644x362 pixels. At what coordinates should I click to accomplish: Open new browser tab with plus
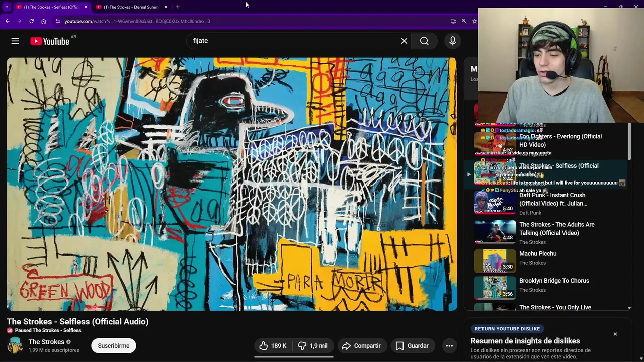click(178, 7)
